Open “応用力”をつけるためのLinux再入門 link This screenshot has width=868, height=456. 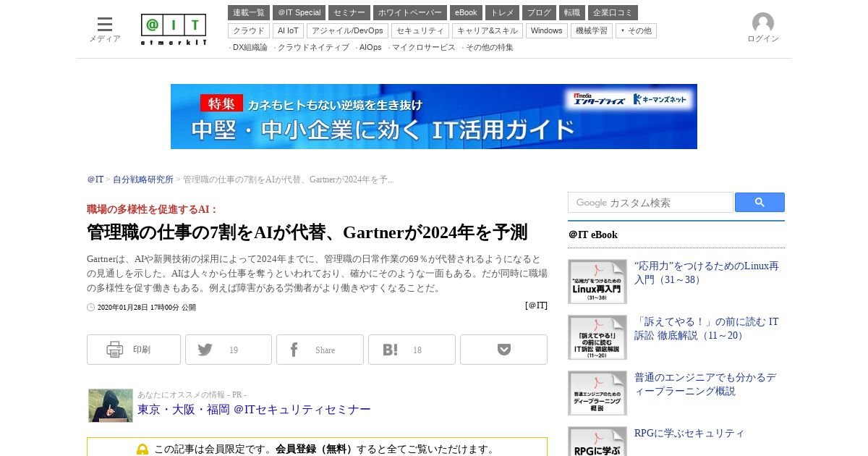(x=707, y=273)
